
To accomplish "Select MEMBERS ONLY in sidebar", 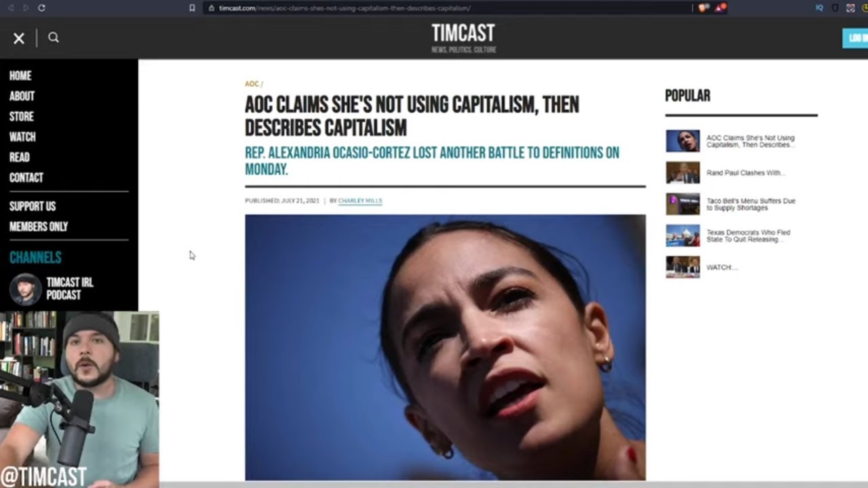I will pos(39,226).
